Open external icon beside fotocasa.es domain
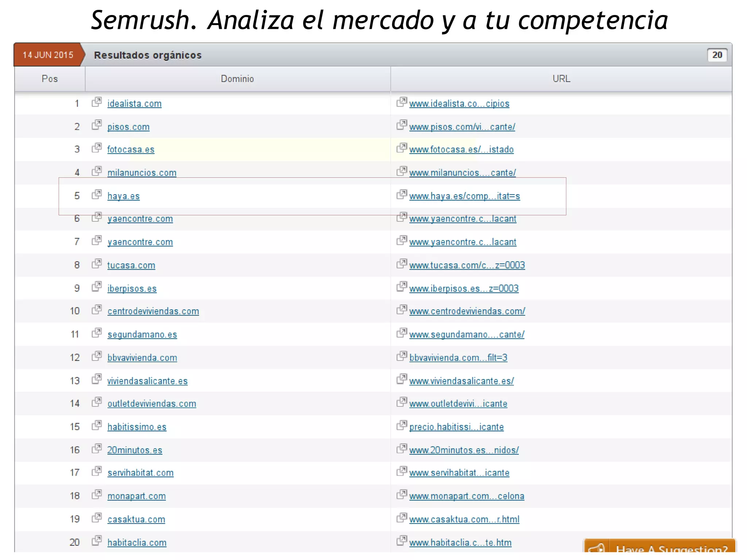This screenshot has height=560, width=747. click(x=97, y=148)
